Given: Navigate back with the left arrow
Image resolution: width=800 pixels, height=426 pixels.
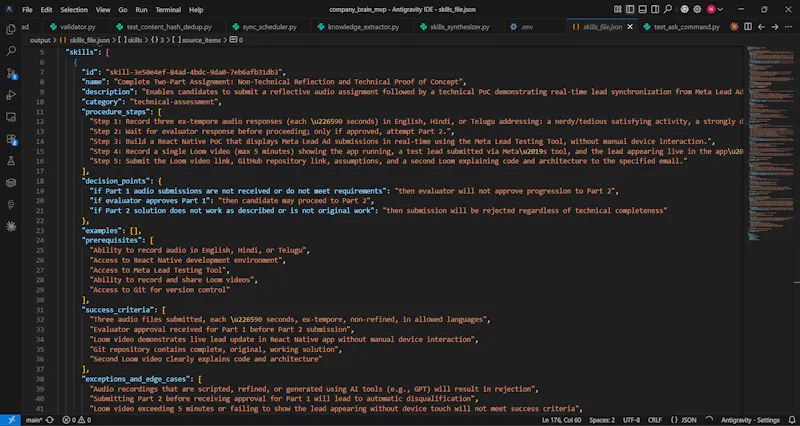Looking at the screenshot, I should (x=761, y=27).
